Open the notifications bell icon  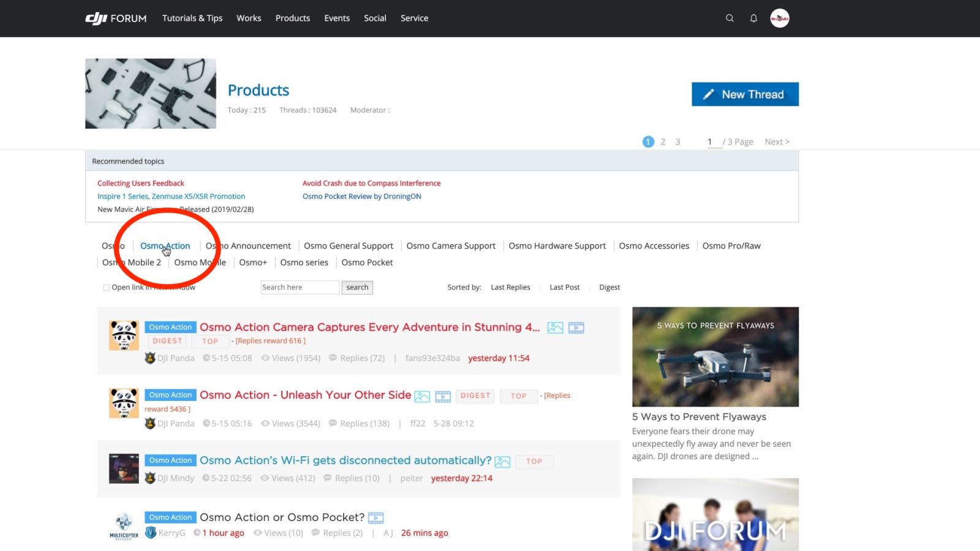(753, 18)
